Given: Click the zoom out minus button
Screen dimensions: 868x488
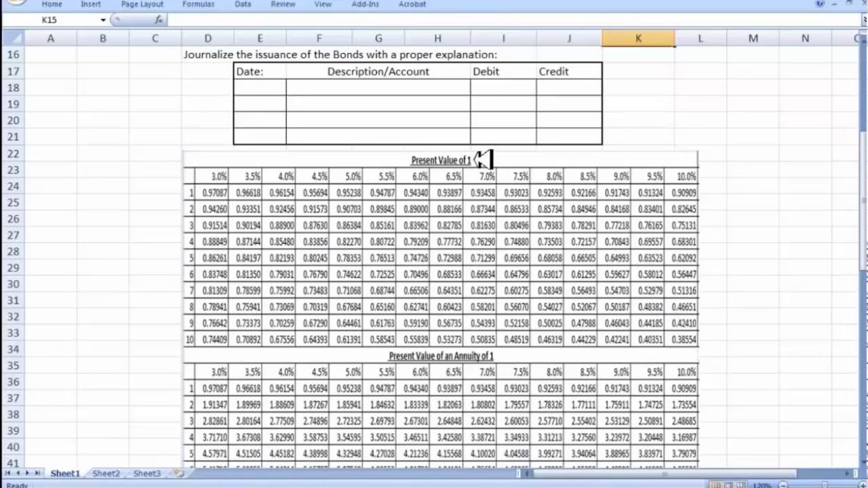Looking at the screenshot, I should point(783,485).
